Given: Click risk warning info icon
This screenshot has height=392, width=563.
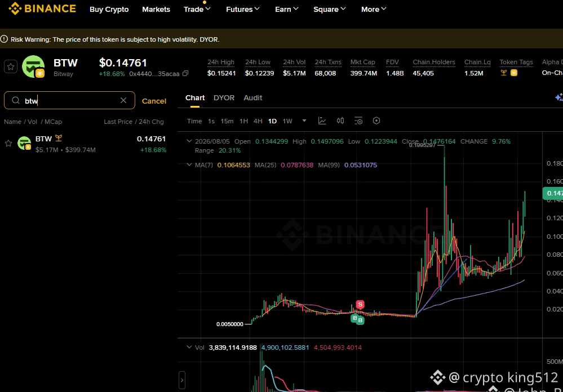Looking at the screenshot, I should (x=4, y=39).
